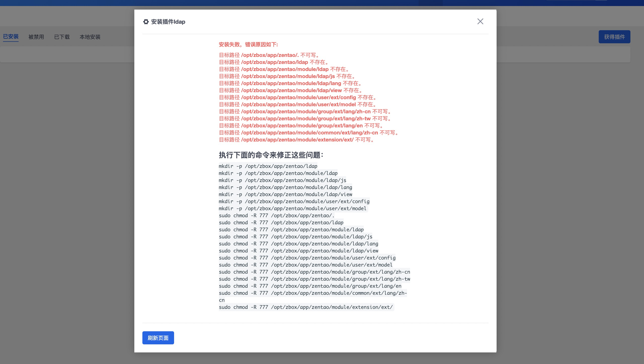Click the 执行下面的命令来修正这些问题 heading

(271, 155)
